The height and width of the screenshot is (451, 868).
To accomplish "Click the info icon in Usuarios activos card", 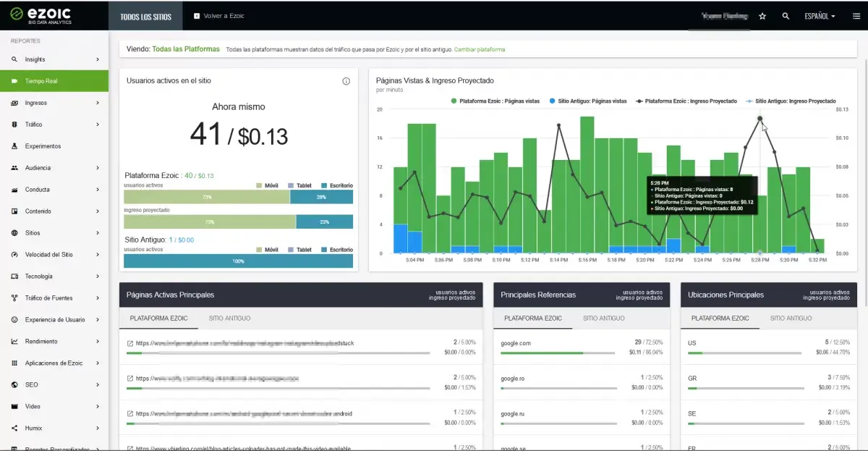I will [346, 81].
